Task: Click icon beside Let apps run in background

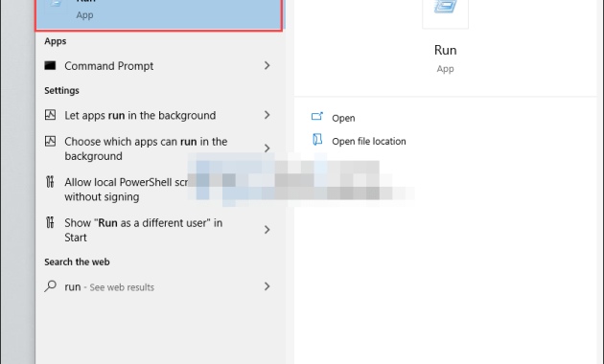Action: 50,115
